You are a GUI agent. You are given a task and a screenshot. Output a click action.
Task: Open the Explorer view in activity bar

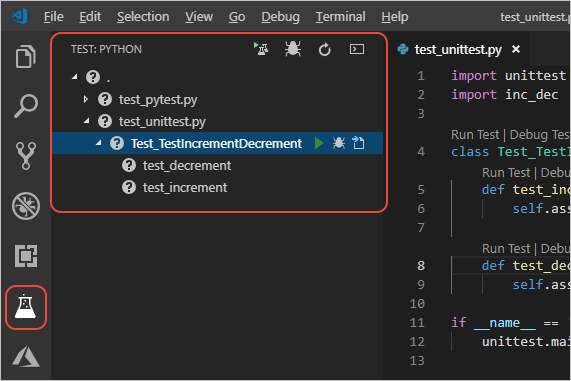tap(25, 56)
